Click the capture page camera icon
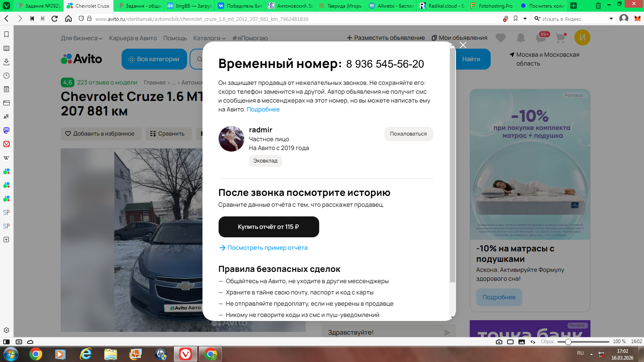 pyautogui.click(x=499, y=342)
